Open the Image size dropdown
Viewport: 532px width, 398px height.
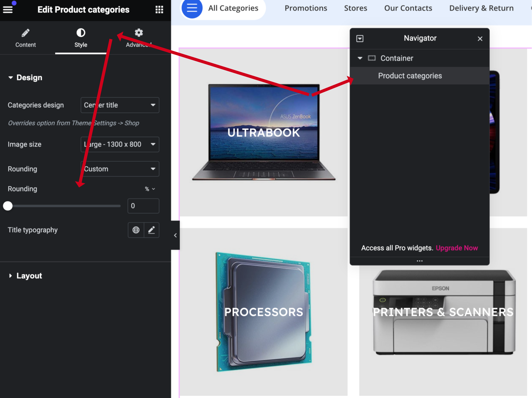pyautogui.click(x=120, y=144)
